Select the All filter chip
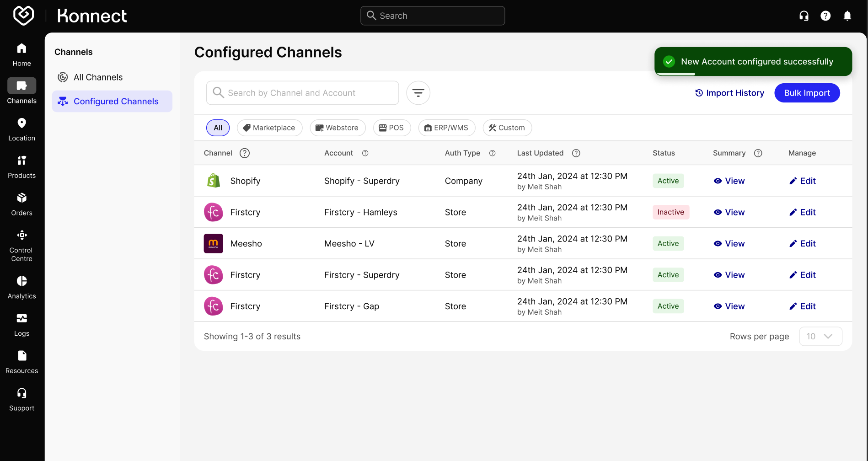The width and height of the screenshot is (868, 461). (x=218, y=128)
